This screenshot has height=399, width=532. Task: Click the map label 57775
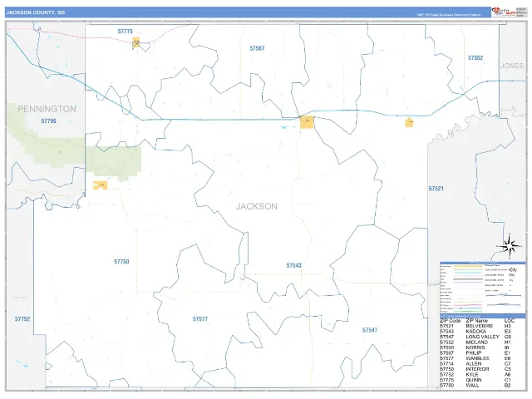click(x=126, y=32)
